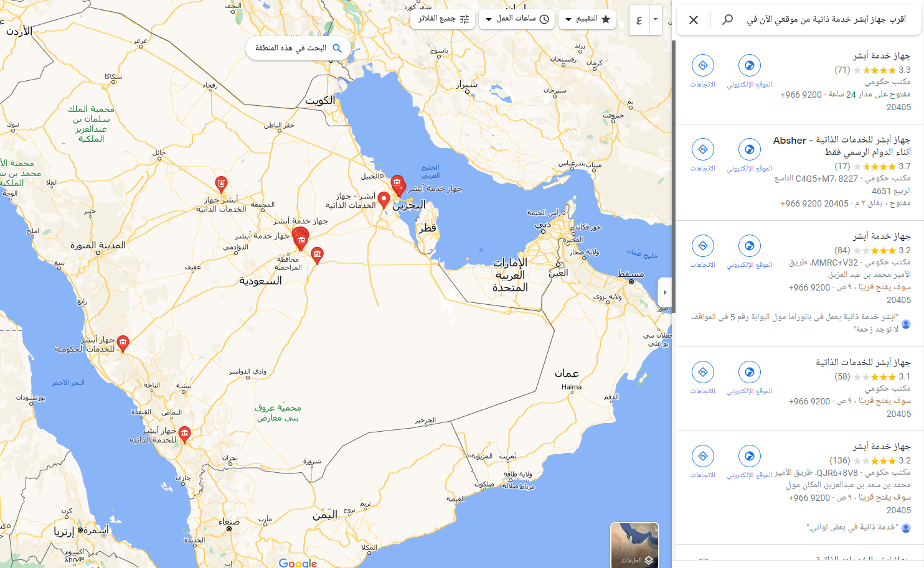The width and height of the screenshot is (924, 568).
Task: Click the الإمارات العربية المتحدة label
Action: click(x=510, y=275)
